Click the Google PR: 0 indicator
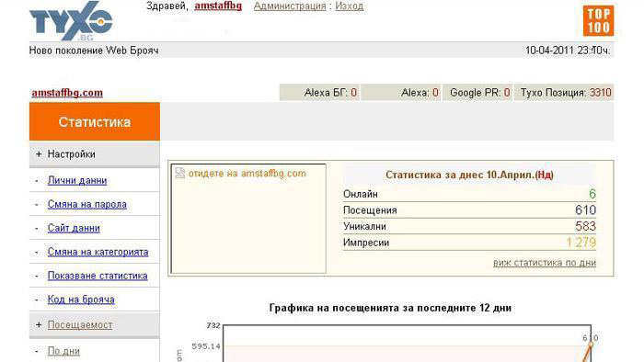The width and height of the screenshot is (644, 362). tap(477, 93)
